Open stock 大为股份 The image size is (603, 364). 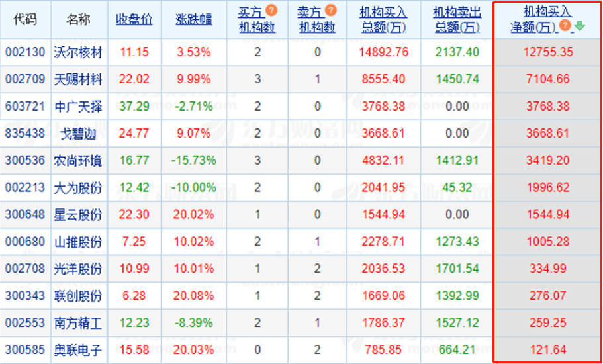pos(79,187)
